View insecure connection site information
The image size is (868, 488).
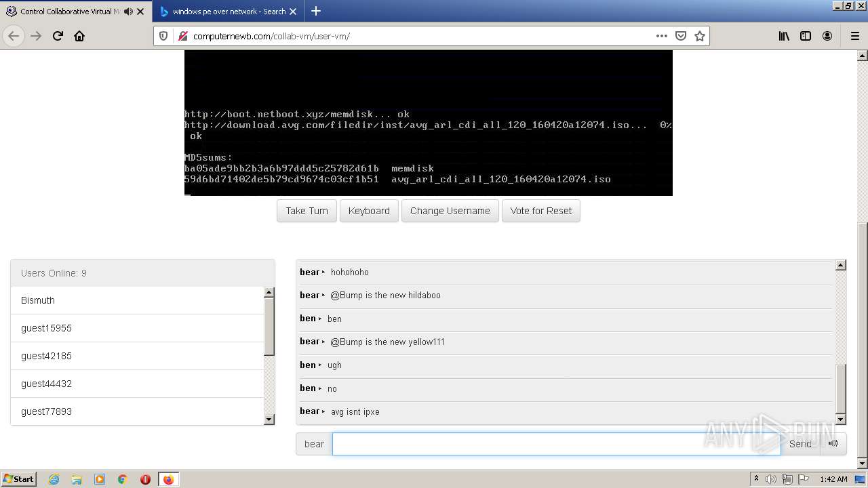pyautogui.click(x=182, y=36)
